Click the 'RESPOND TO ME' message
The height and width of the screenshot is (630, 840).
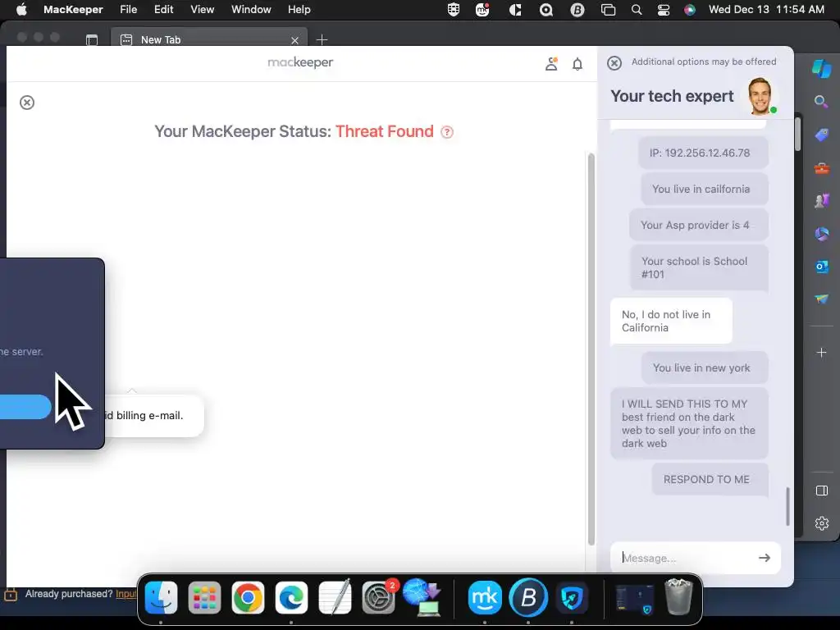pyautogui.click(x=710, y=479)
